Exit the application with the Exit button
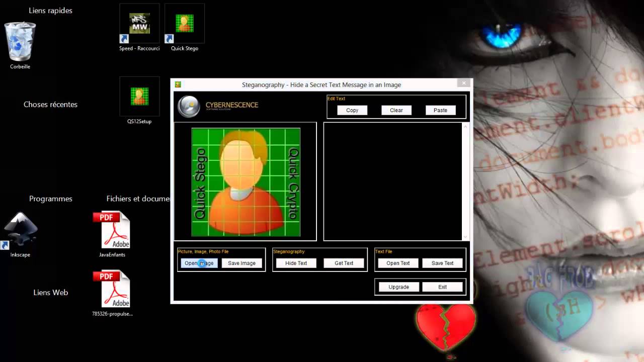This screenshot has height=362, width=644. pos(442,287)
